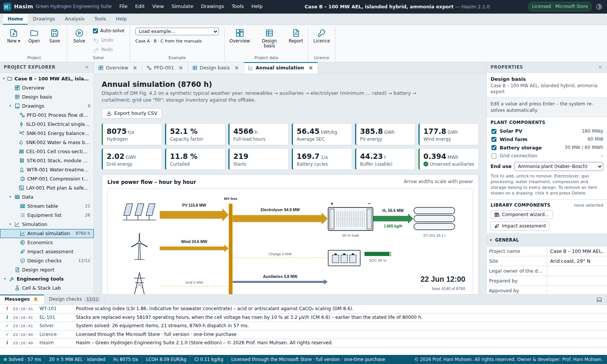Open the Load example dropdown
Viewport: 607px width, 364px height.
[x=177, y=31]
